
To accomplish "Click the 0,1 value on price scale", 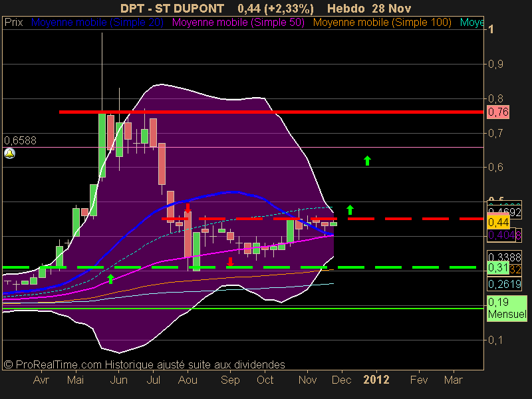I will (495, 340).
